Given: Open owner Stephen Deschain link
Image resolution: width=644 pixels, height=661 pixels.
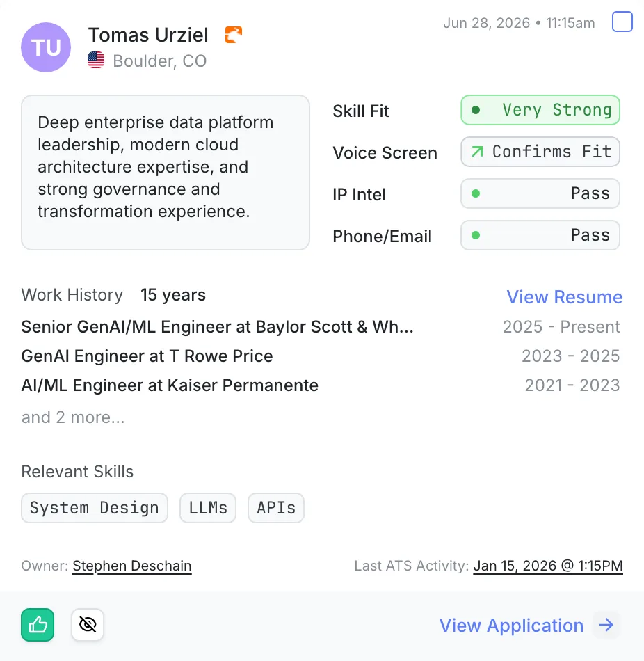Looking at the screenshot, I should [132, 566].
